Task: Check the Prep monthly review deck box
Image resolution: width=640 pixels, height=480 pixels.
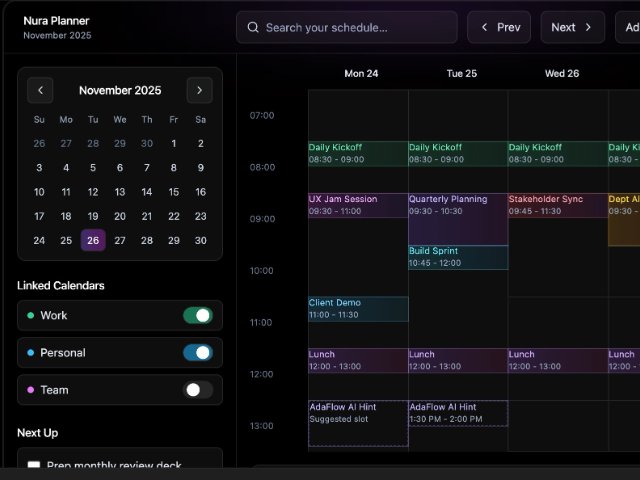Action: (x=34, y=466)
